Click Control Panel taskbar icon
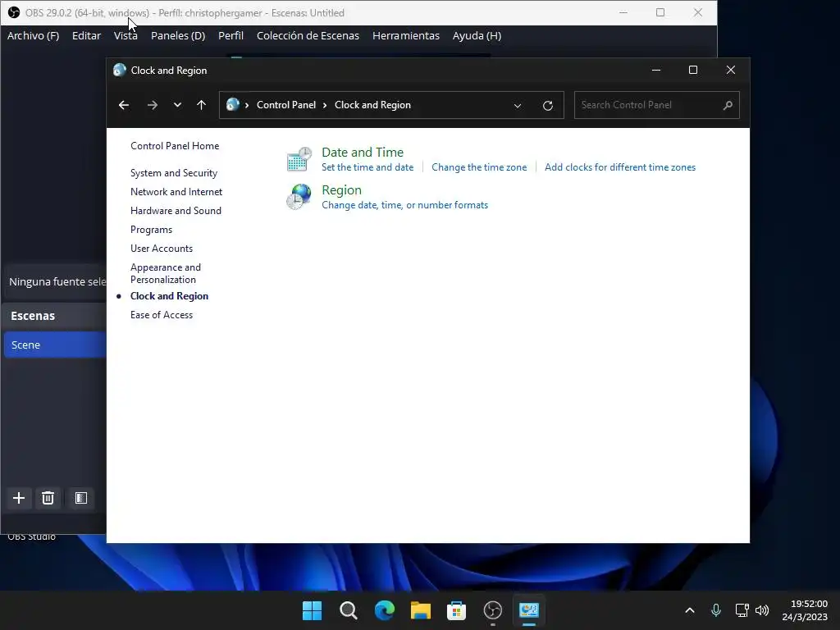Image resolution: width=840 pixels, height=630 pixels. click(529, 610)
